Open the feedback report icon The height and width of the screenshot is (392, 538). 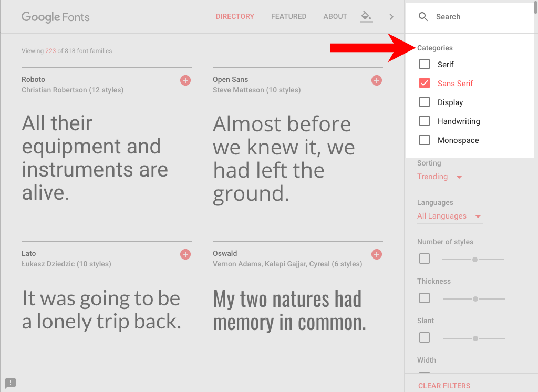click(x=11, y=383)
